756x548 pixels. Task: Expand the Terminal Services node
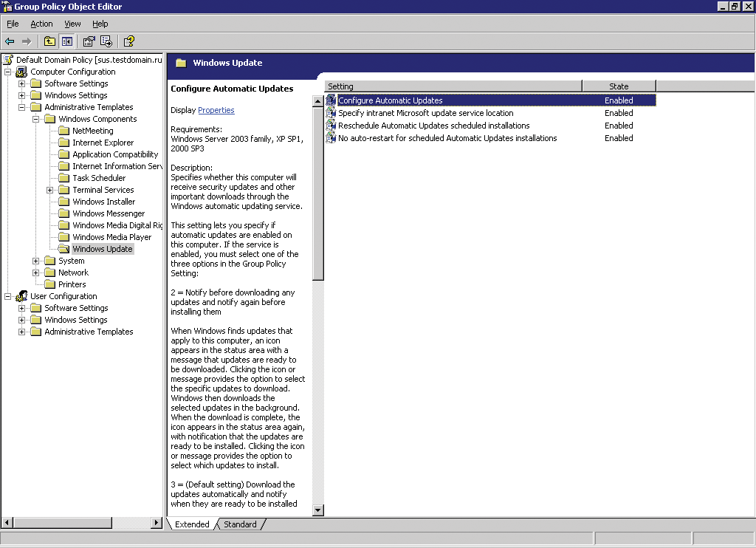tap(49, 190)
